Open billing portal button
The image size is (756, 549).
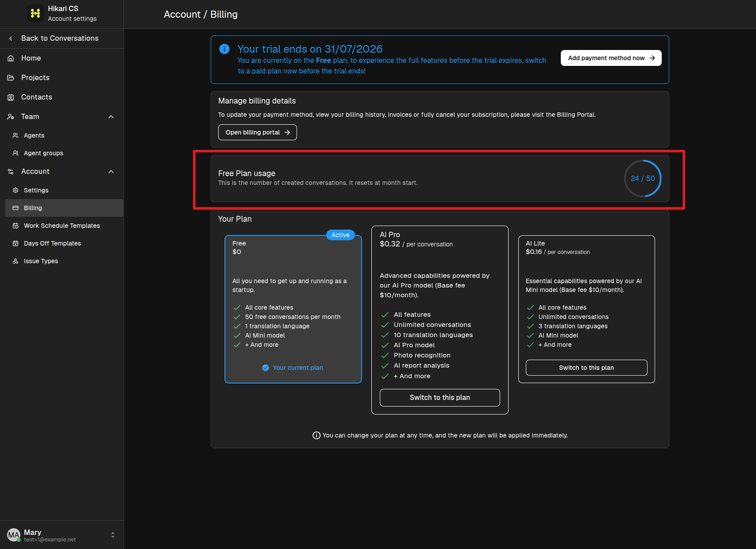(x=257, y=132)
